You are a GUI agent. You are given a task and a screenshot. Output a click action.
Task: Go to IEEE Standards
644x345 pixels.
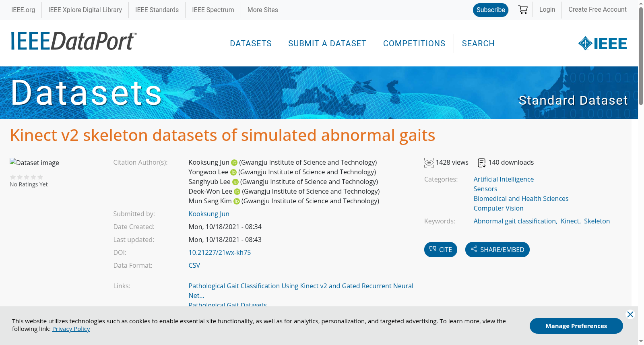[x=157, y=10]
